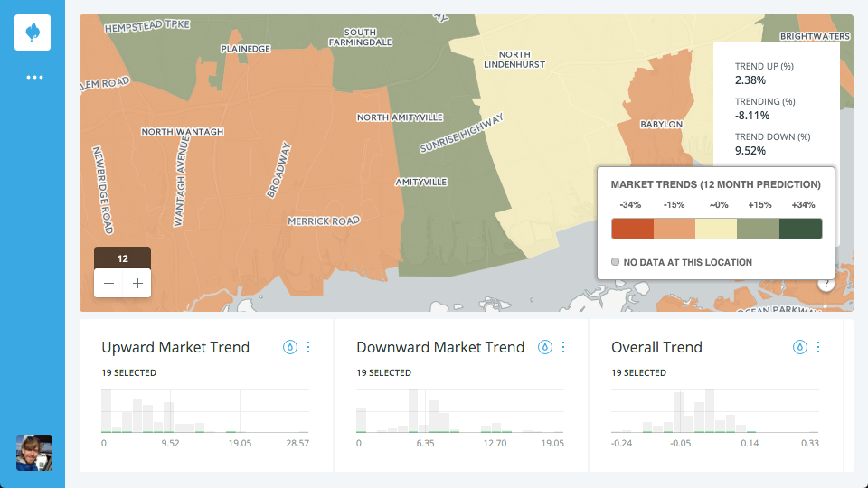The width and height of the screenshot is (868, 488).
Task: Open the Upward Market Trend options menu
Action: (308, 347)
